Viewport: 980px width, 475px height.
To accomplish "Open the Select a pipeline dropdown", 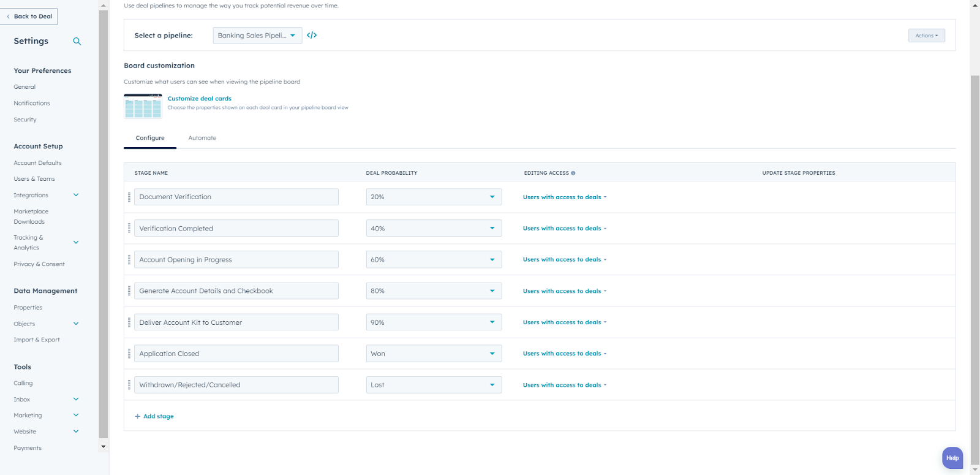I will pyautogui.click(x=257, y=35).
